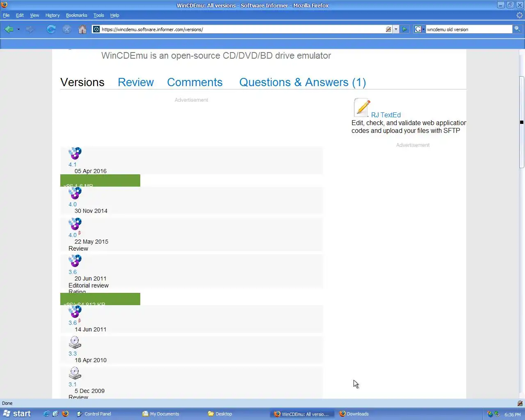This screenshot has width=525, height=420.
Task: Click the disc icon for version 3.6 (20 Jun 2011)
Action: pos(75,261)
